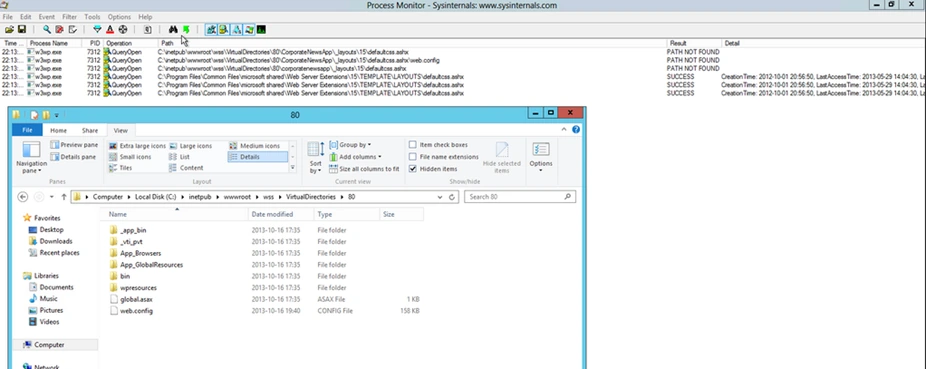Open the Add columns dropdown
The width and height of the screenshot is (926, 369).
(x=355, y=156)
